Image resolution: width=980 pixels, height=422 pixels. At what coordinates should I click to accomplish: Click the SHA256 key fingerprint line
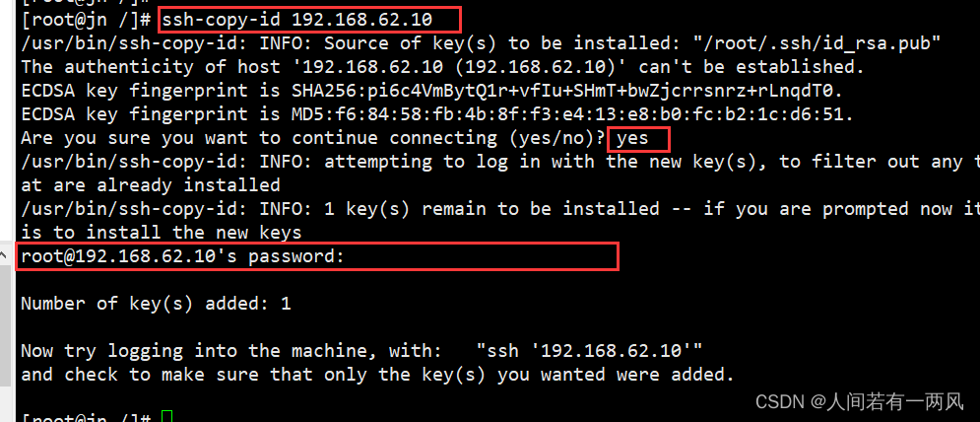coord(431,92)
